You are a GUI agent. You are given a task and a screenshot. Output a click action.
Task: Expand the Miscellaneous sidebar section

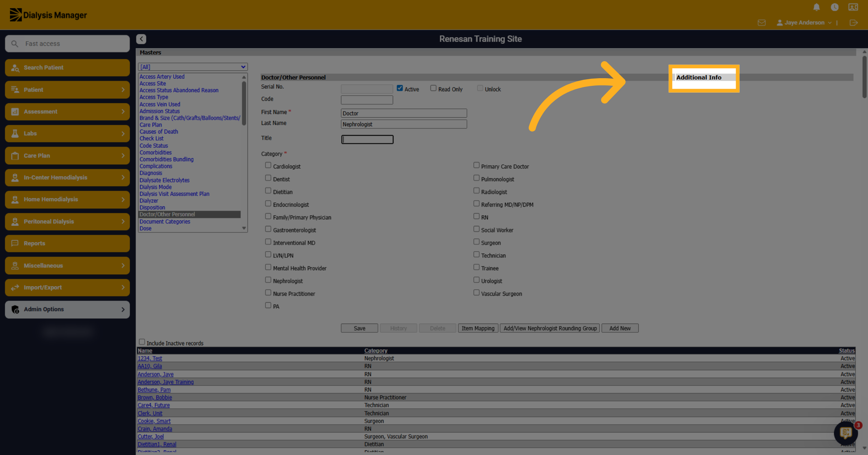coord(67,266)
